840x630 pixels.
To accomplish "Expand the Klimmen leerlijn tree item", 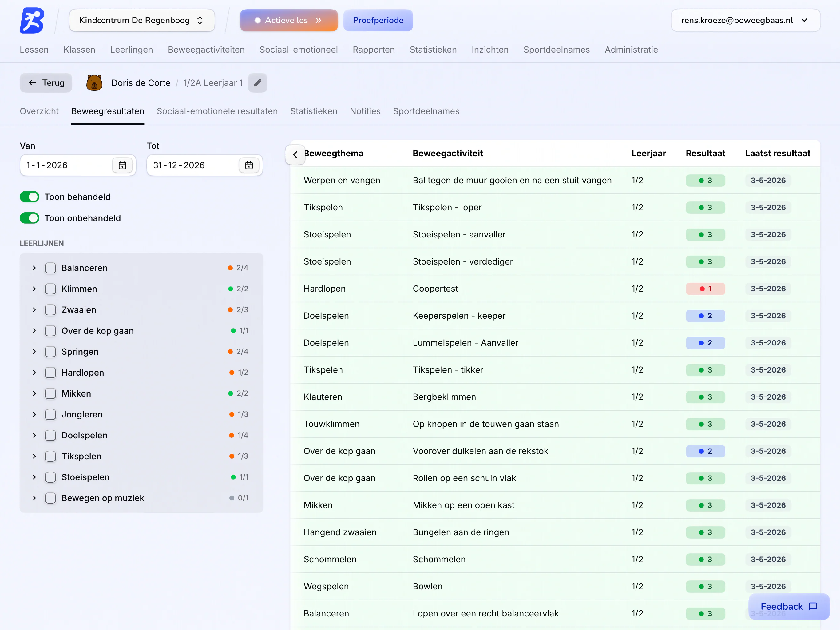I will click(x=34, y=289).
